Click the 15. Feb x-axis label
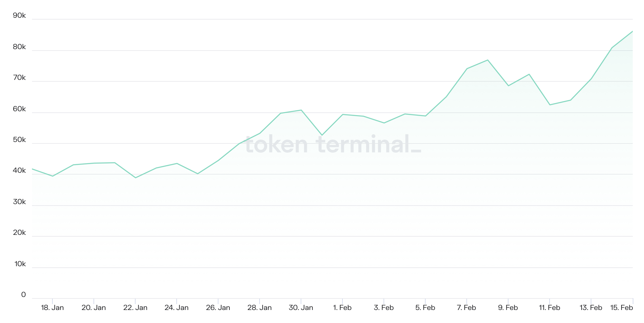644x323 pixels. click(x=622, y=308)
